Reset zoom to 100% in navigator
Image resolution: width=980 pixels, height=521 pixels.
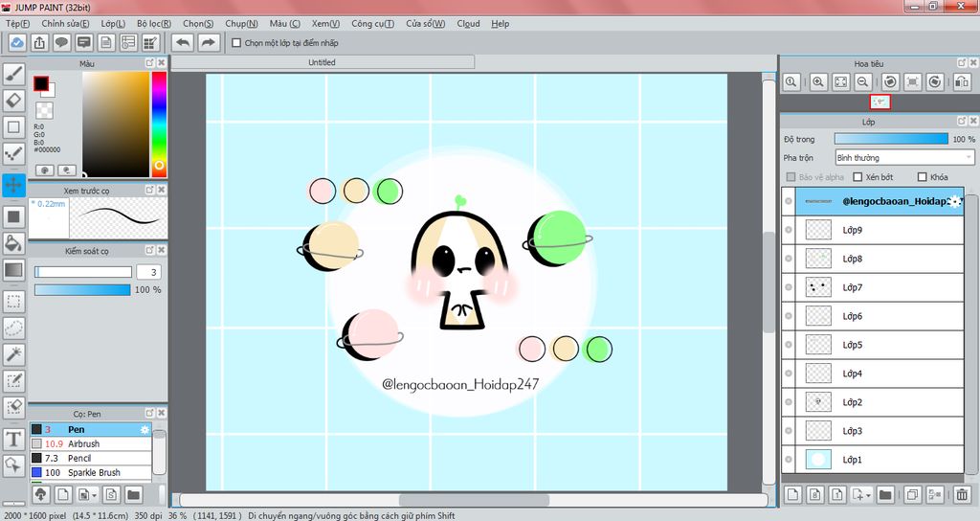click(791, 82)
